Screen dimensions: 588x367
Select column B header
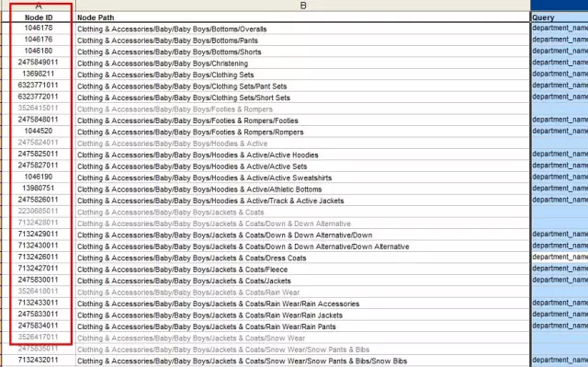click(303, 6)
